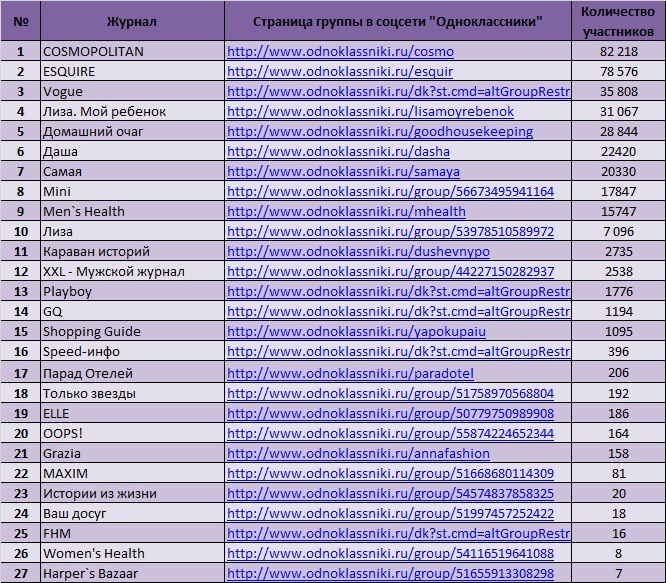Open the Men's Health mhealth link
Image resolution: width=666 pixels, height=583 pixels.
[346, 211]
